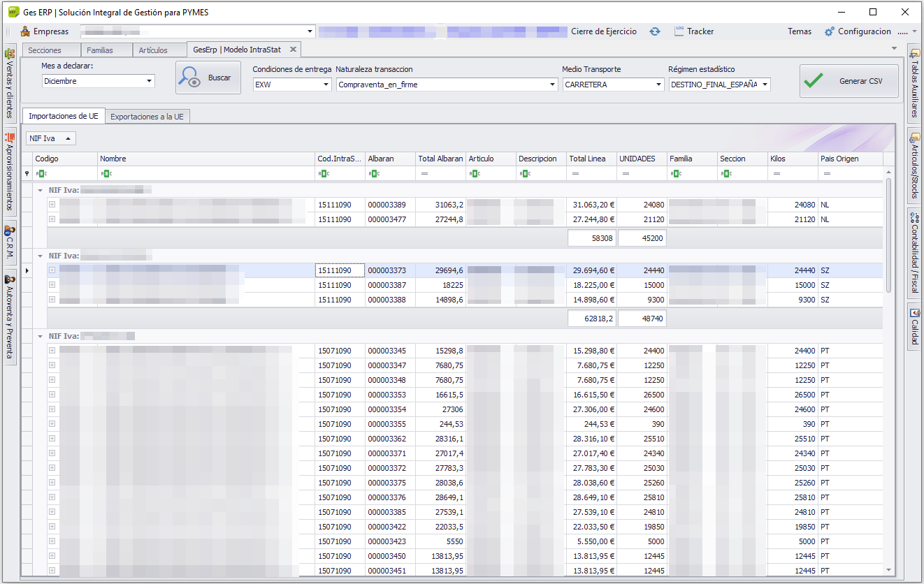Click the refresh arrows icon in toolbar

click(654, 31)
